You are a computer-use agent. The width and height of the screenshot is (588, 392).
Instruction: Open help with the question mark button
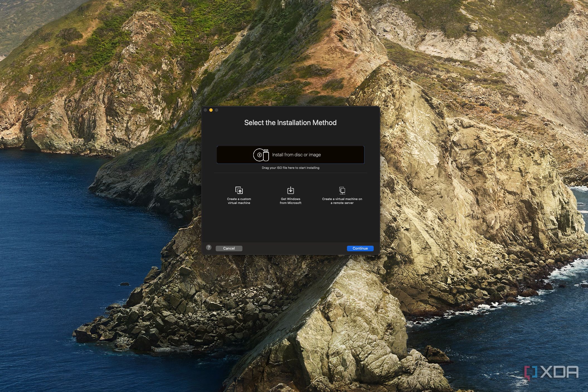(209, 247)
